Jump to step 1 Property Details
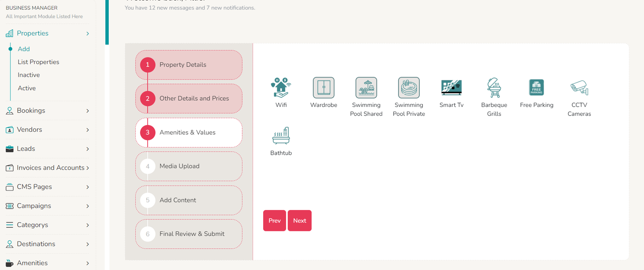The height and width of the screenshot is (270, 644). (189, 65)
